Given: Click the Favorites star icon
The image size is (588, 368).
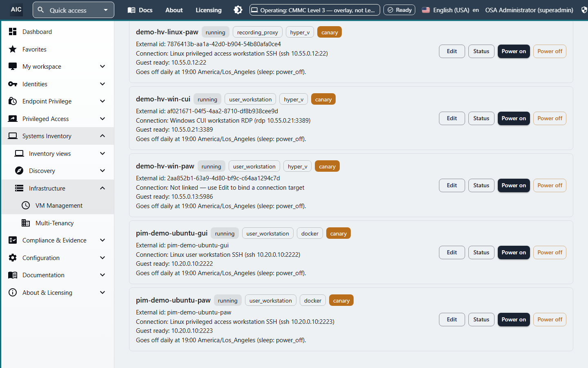Looking at the screenshot, I should click(13, 49).
